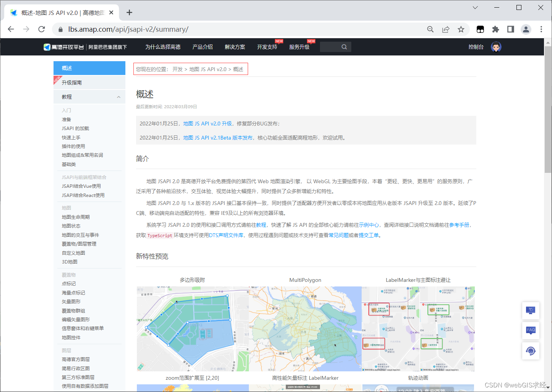Open the Extensions puzzle icon

(x=495, y=29)
